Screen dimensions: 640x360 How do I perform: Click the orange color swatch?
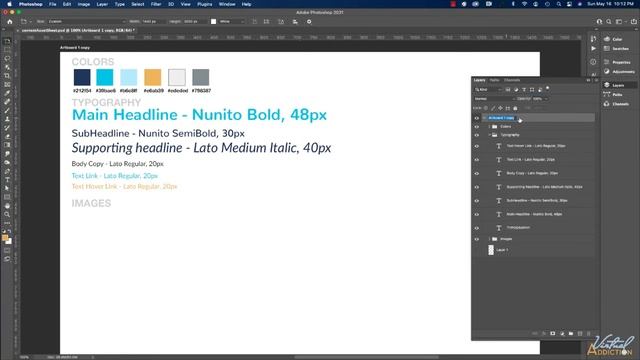pyautogui.click(x=153, y=78)
